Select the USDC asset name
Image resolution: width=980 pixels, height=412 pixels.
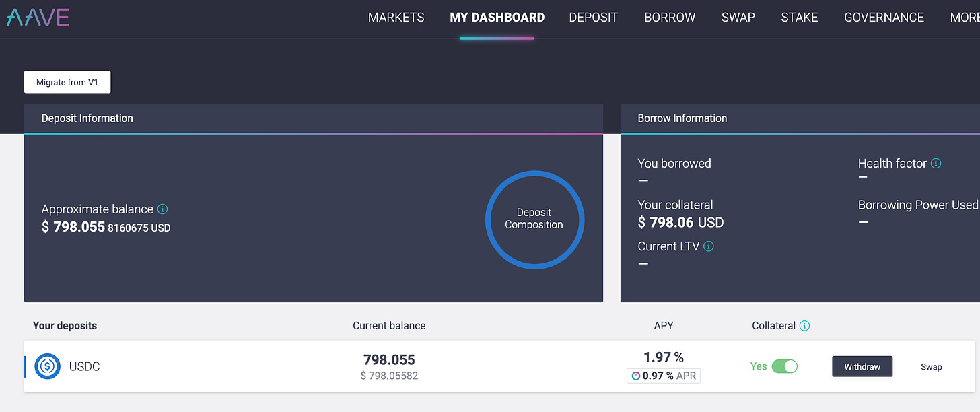[x=84, y=367]
